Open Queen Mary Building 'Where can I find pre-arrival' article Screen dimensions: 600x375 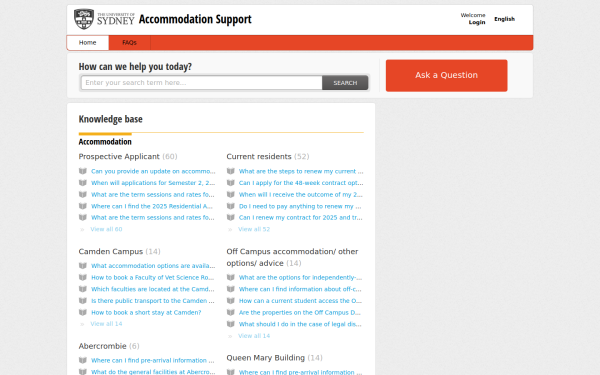[x=300, y=372]
